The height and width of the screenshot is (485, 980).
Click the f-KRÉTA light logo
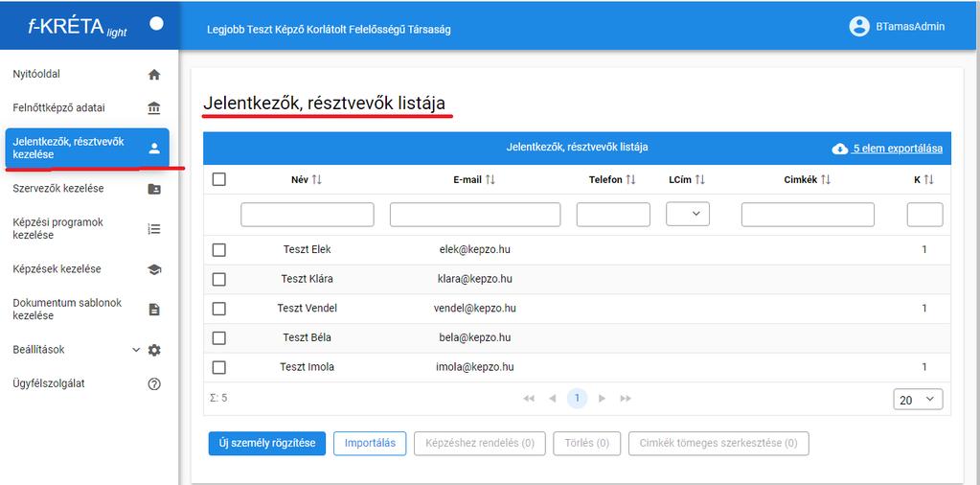tap(78, 26)
